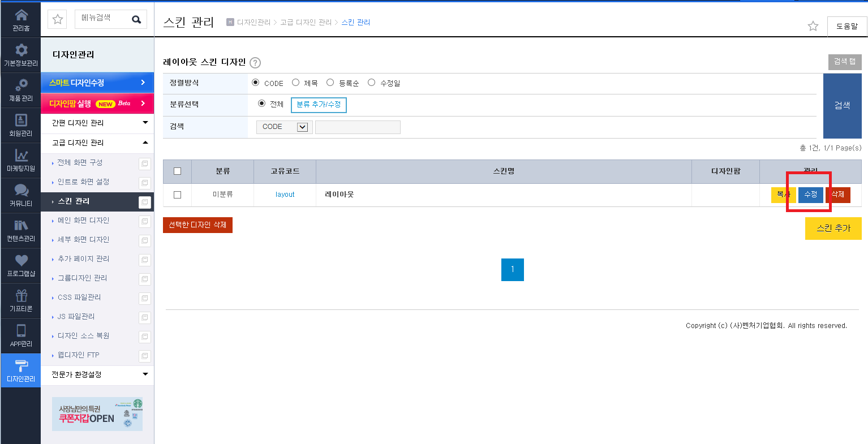Screen dimensions: 868x444
Task: Expand the 전문가 환경설정 section
Action: click(97, 374)
